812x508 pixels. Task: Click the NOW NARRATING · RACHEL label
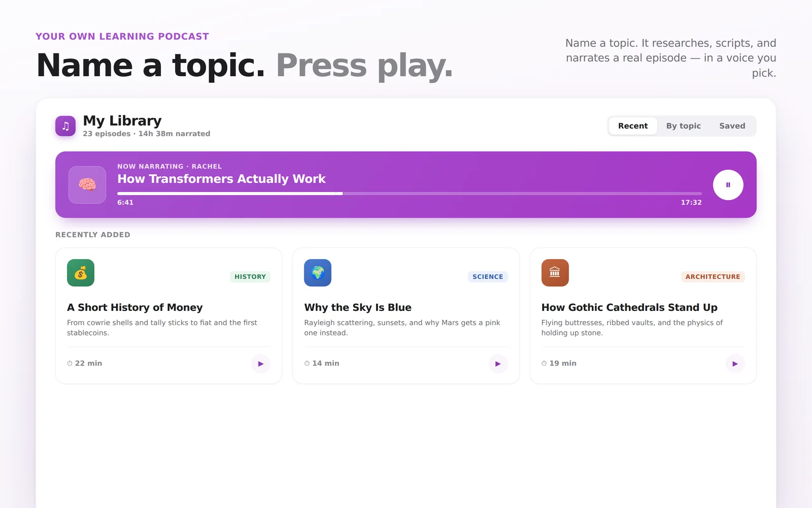point(170,167)
